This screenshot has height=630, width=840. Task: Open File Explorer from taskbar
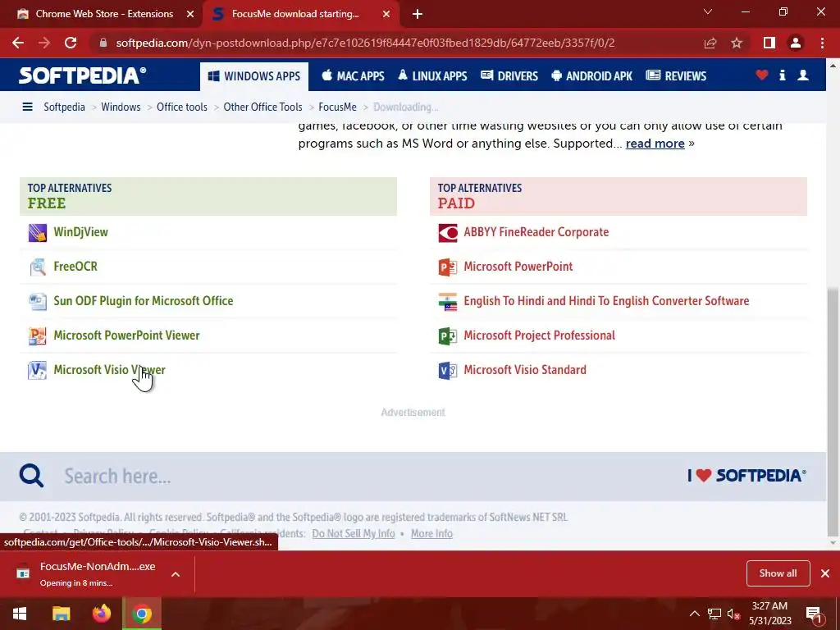pyautogui.click(x=61, y=614)
